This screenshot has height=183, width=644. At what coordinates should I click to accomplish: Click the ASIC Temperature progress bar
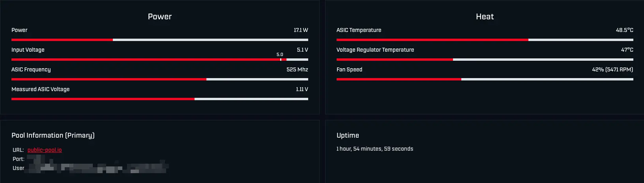(x=485, y=40)
